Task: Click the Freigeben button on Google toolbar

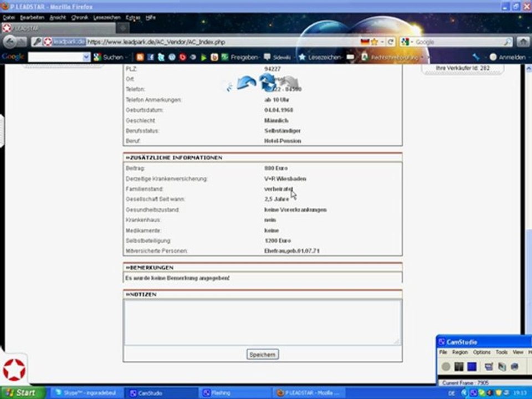Action: pos(240,57)
